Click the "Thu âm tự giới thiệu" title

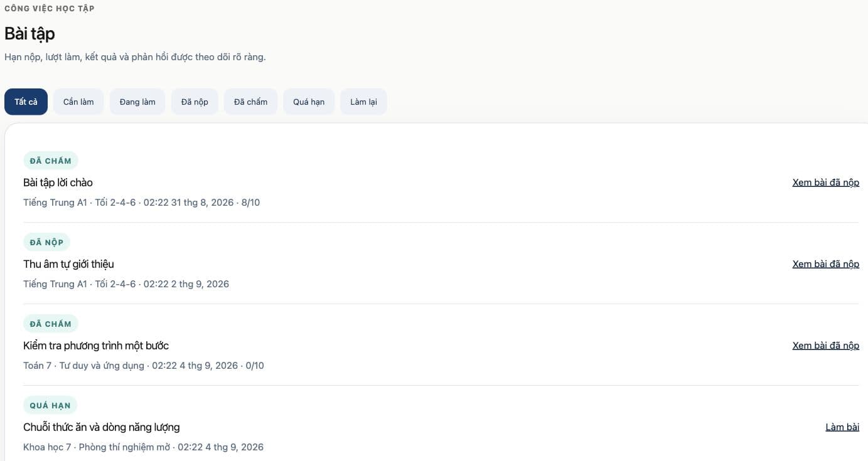coord(68,264)
